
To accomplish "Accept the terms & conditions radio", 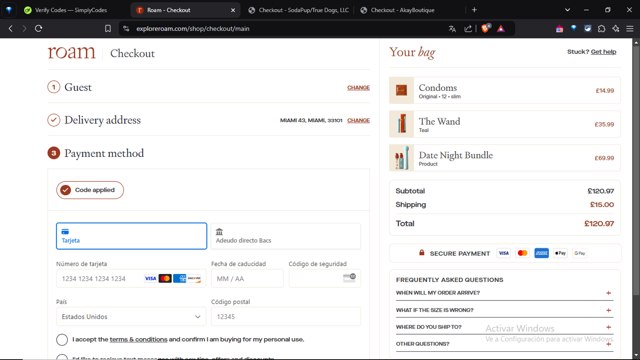I will pos(62,340).
